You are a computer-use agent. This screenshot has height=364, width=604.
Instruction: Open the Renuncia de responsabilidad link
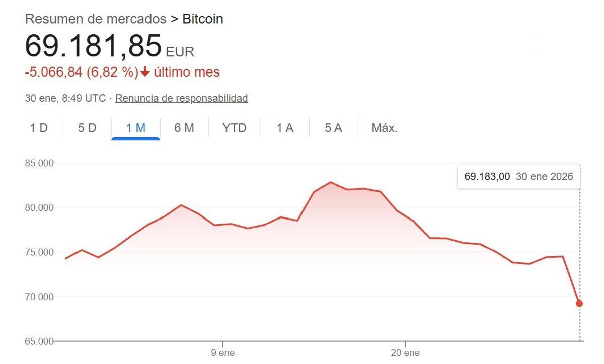click(182, 98)
